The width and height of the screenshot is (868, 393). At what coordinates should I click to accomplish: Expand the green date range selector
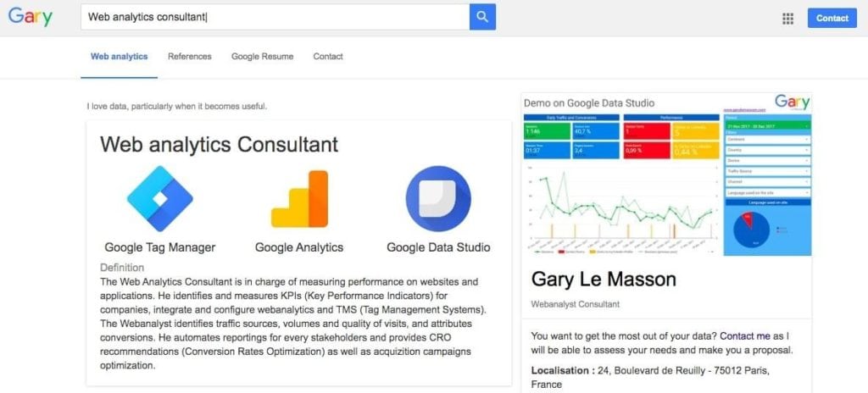767,126
